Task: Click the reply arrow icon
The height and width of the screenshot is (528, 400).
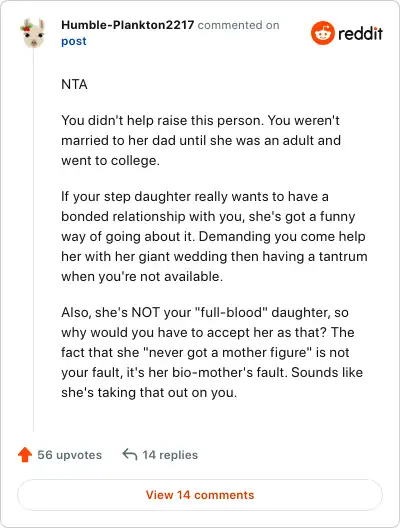Action: (130, 454)
